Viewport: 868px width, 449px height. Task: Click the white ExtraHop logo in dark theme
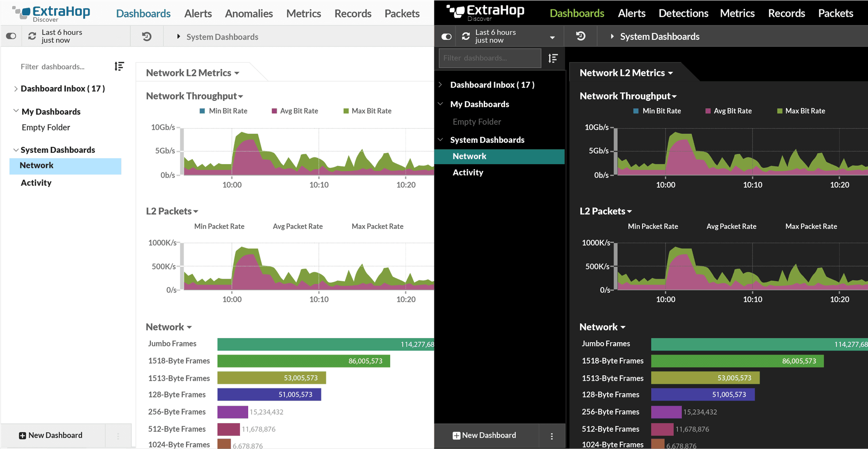[485, 12]
